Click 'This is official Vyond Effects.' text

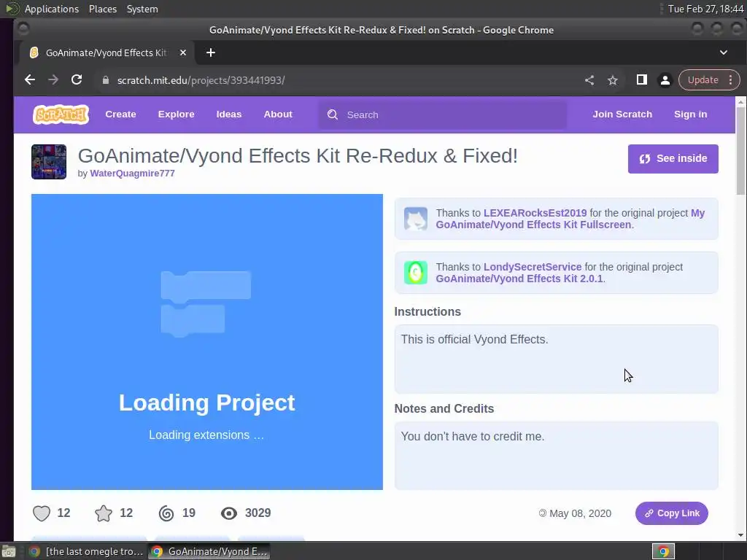[x=474, y=340]
